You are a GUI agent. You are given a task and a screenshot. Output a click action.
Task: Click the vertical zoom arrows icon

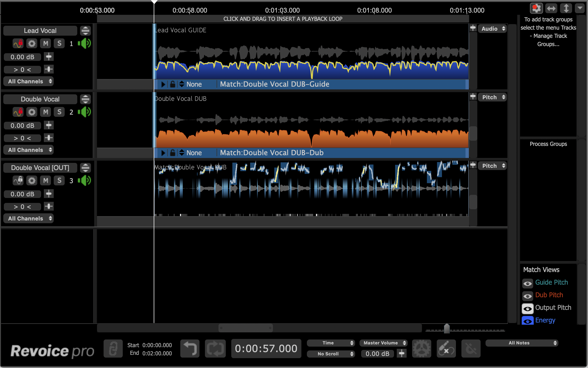566,9
